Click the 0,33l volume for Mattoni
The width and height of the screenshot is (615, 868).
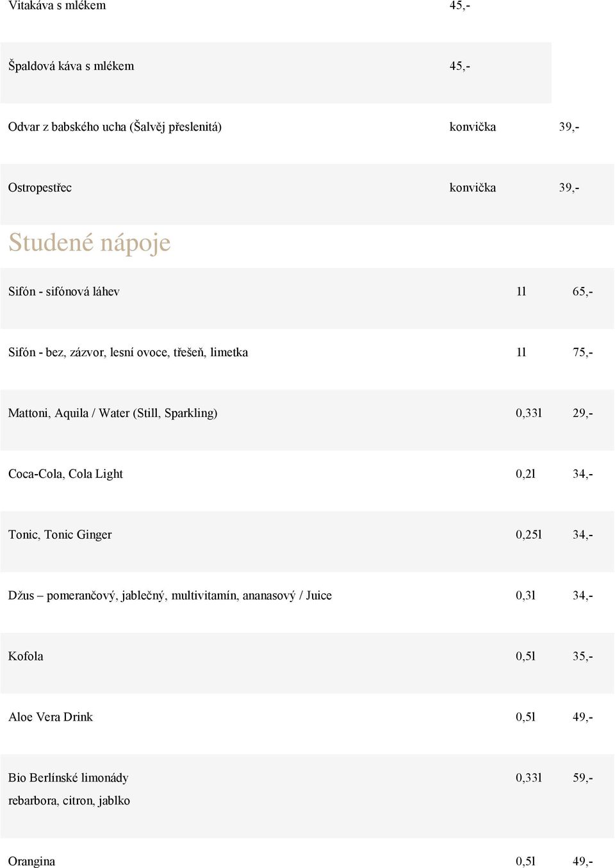click(529, 413)
